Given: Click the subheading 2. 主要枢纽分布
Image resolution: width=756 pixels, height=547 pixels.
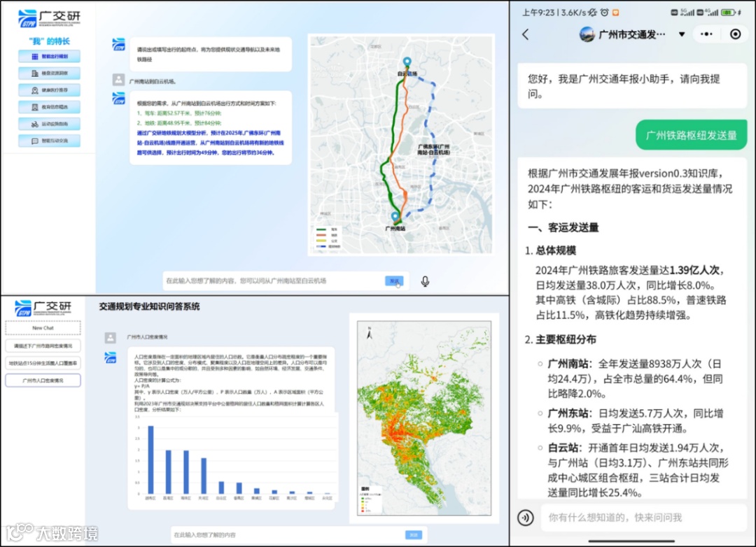Looking at the screenshot, I should point(560,340).
